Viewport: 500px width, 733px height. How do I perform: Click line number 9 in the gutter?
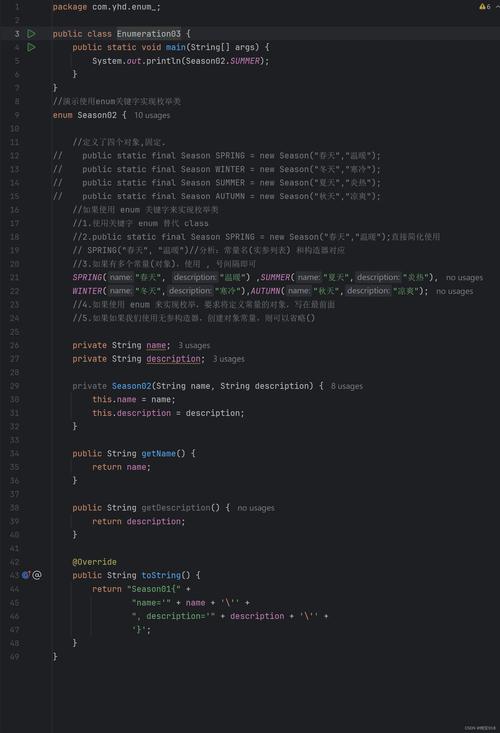17,115
